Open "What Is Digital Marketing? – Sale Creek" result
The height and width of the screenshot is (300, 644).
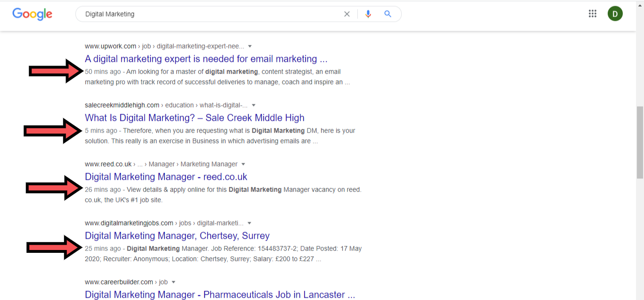click(x=195, y=118)
